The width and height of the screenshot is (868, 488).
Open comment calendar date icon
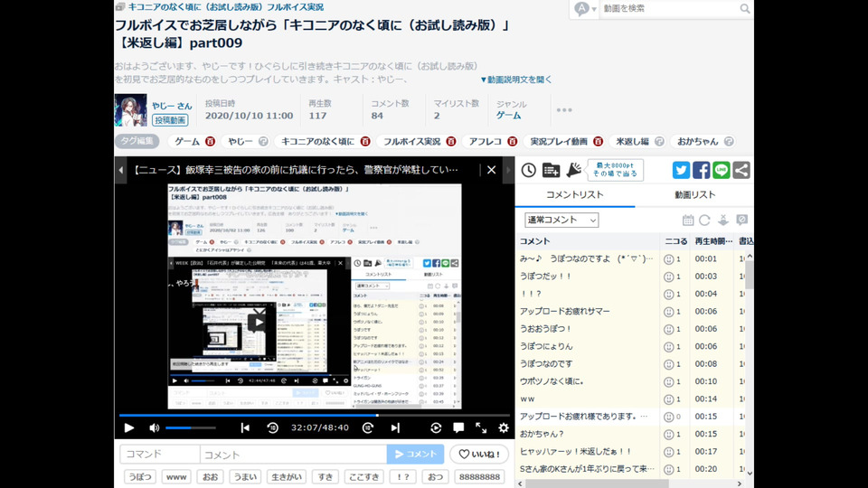click(687, 221)
